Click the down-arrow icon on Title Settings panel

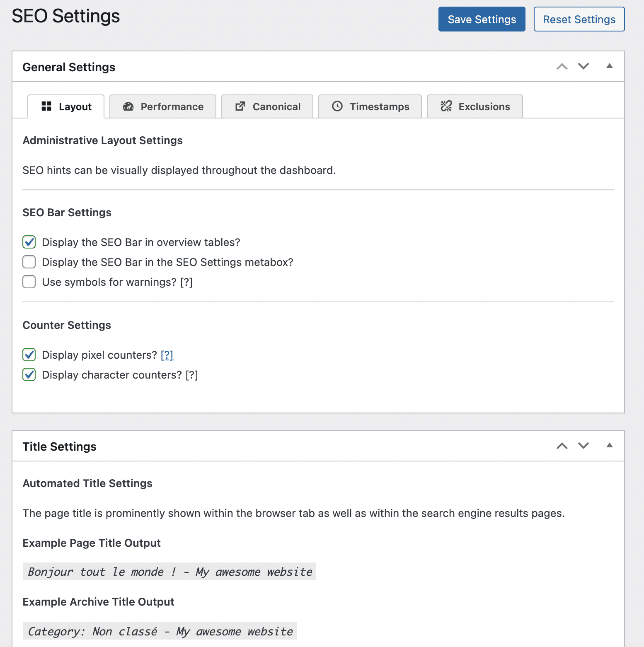(583, 446)
